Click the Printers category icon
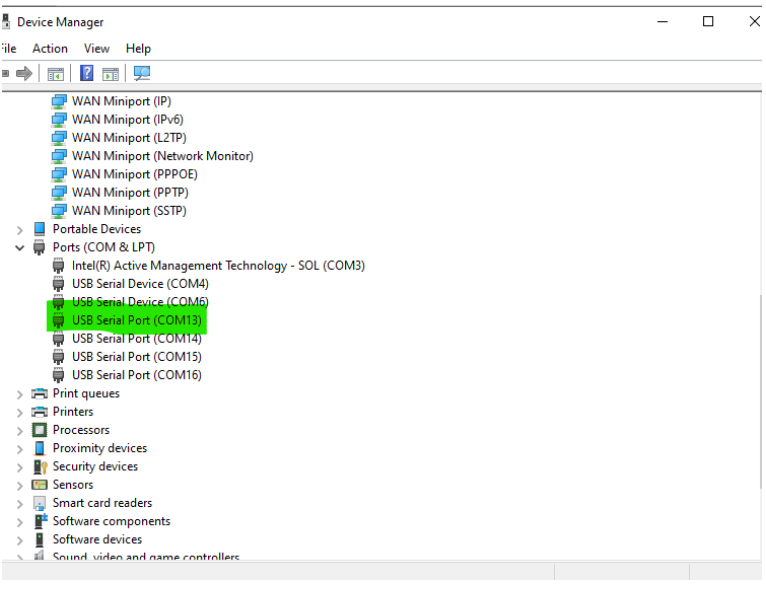The height and width of the screenshot is (589, 766). (39, 412)
